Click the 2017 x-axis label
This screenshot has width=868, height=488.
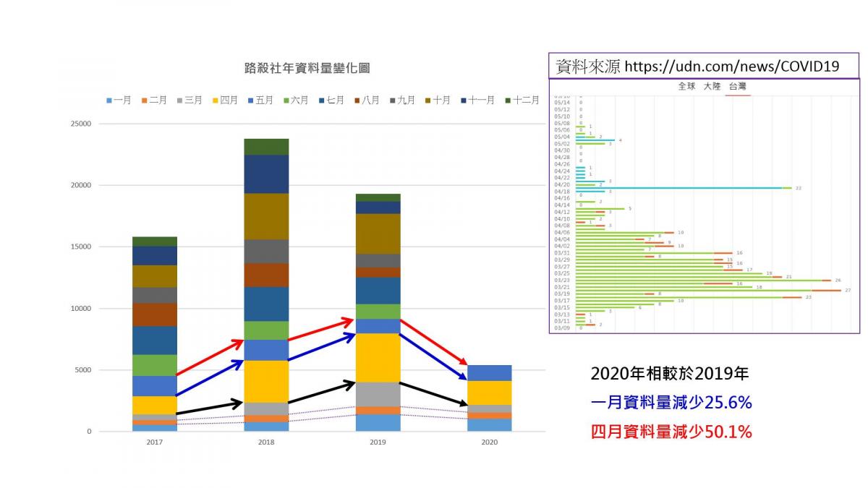point(154,442)
